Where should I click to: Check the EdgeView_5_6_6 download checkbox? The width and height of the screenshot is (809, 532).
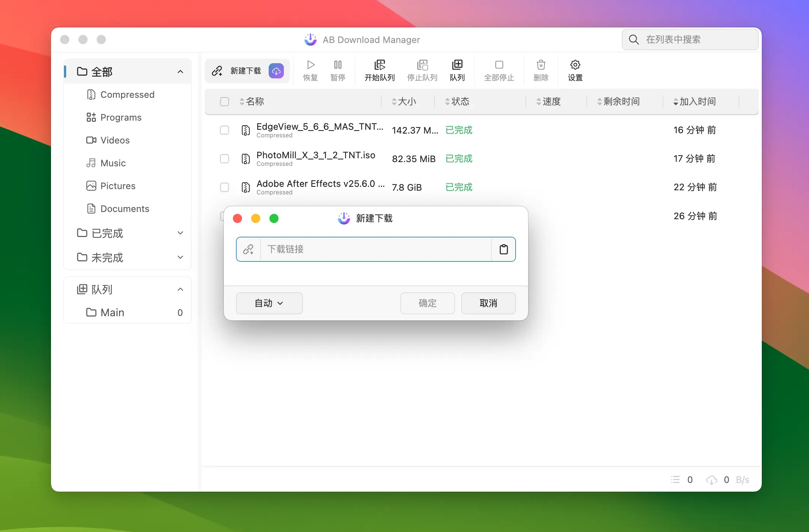pyautogui.click(x=225, y=130)
